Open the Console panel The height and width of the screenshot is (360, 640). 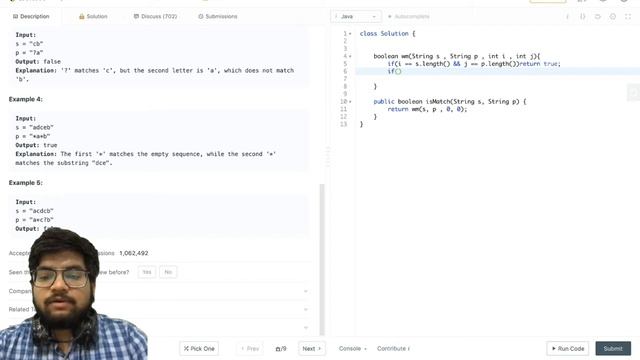pyautogui.click(x=352, y=349)
